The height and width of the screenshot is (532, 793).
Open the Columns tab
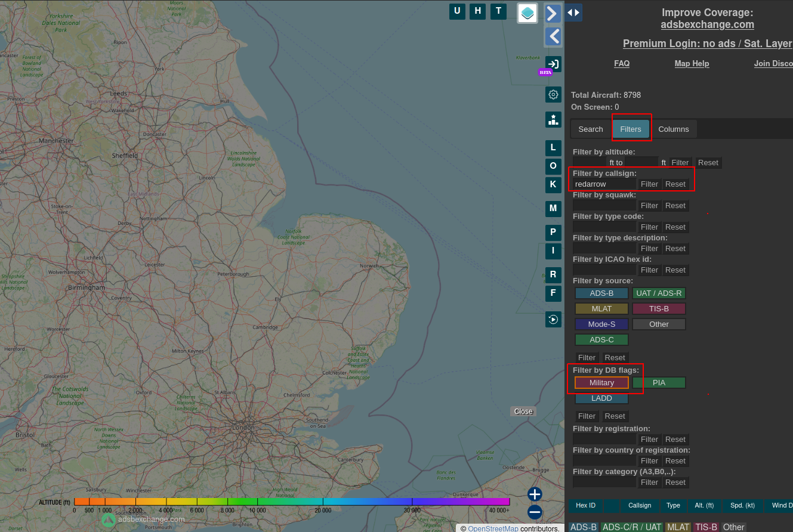[674, 129]
